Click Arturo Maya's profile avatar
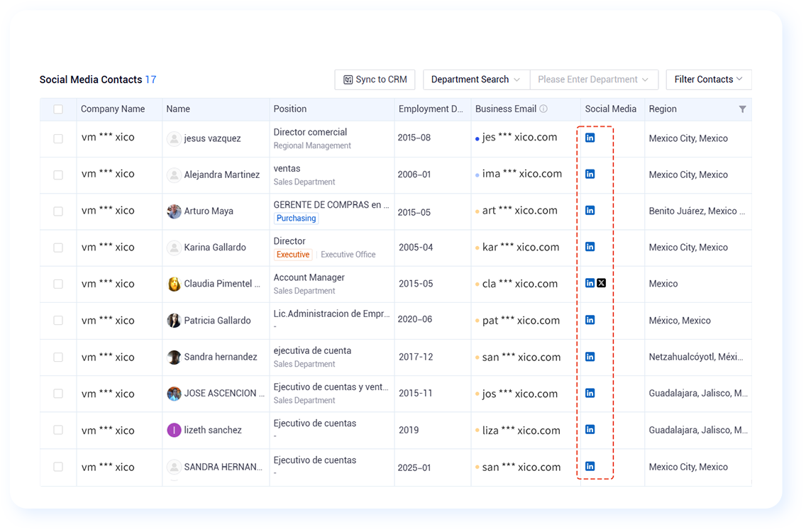Screen dimensions: 806x532 [174, 211]
